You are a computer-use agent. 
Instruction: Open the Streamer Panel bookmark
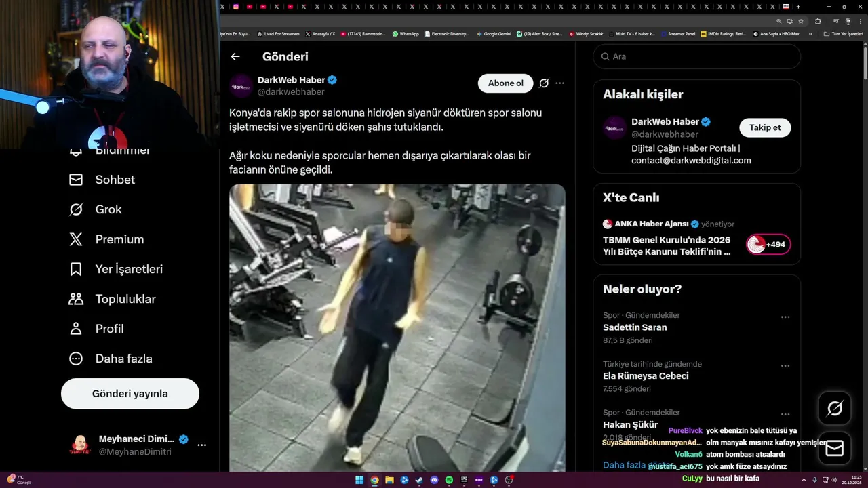pos(677,33)
